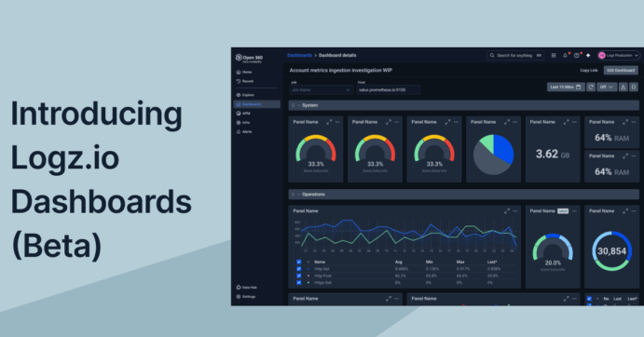Screen dimensions: 644x337
Task: Expand the 3.62 GB panel to fullscreen
Action: click(566, 122)
